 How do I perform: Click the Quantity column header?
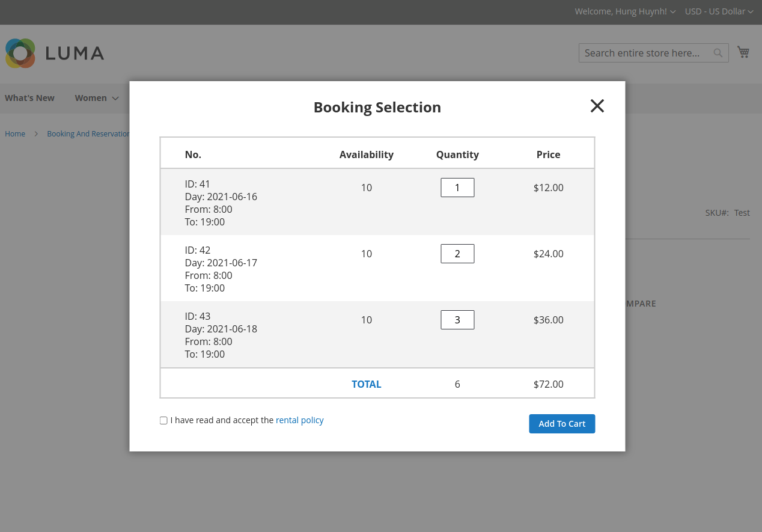coord(457,154)
